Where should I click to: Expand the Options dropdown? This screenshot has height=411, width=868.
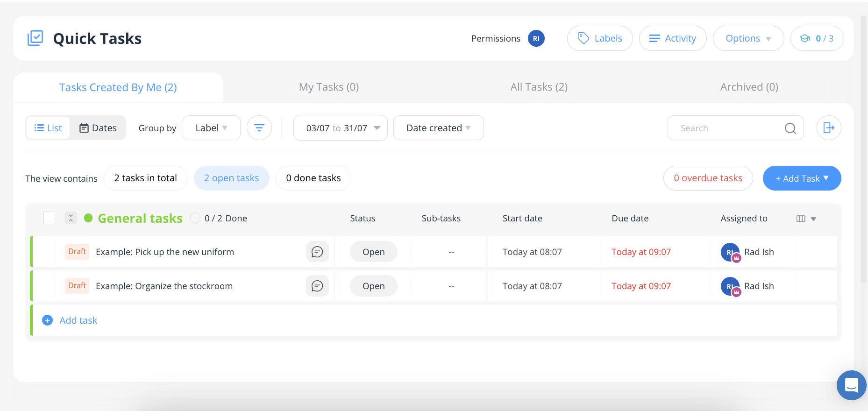click(748, 38)
